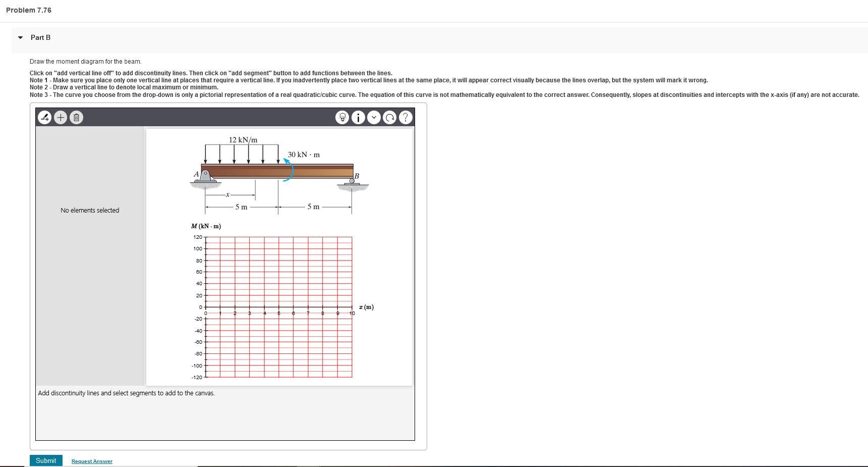This screenshot has width=868, height=467.
Task: Click the origin of the M(kN·m) graph
Action: pos(205,308)
